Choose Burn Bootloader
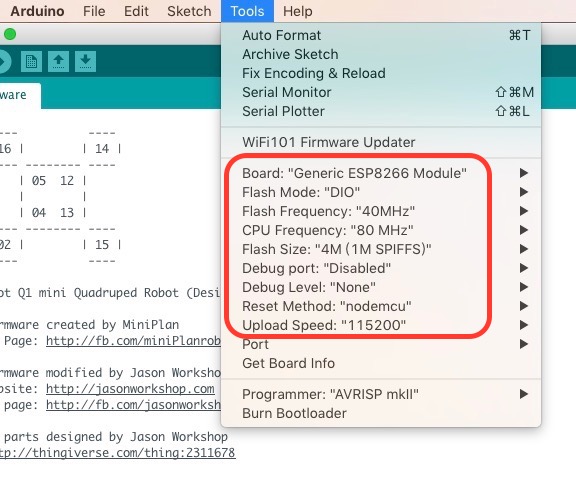 click(x=381, y=413)
